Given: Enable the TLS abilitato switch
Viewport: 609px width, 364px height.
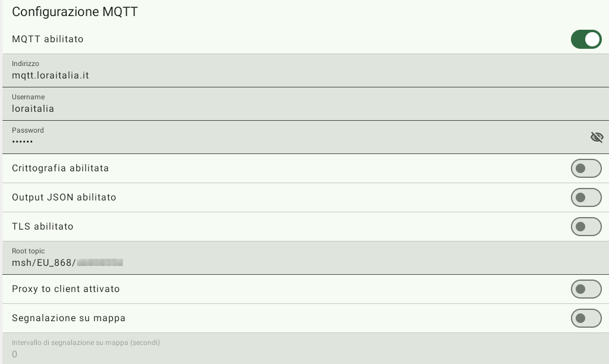Looking at the screenshot, I should [x=586, y=227].
